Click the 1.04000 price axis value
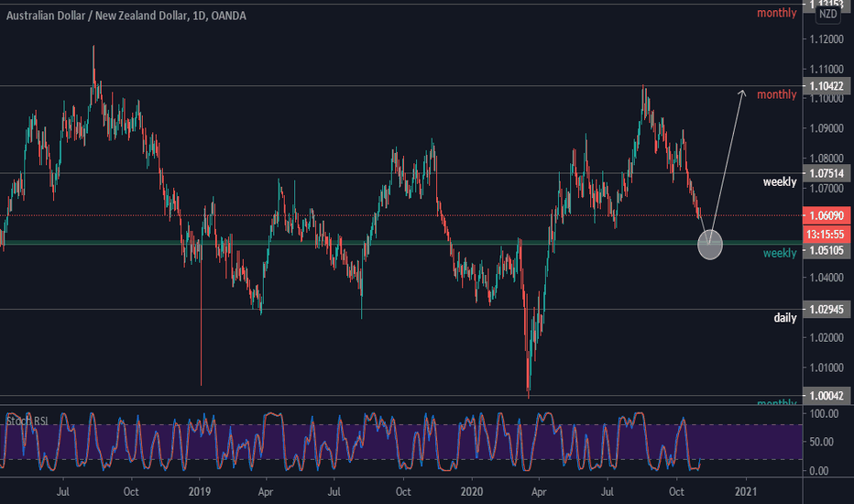This screenshot has height=504, width=854. tap(827, 278)
